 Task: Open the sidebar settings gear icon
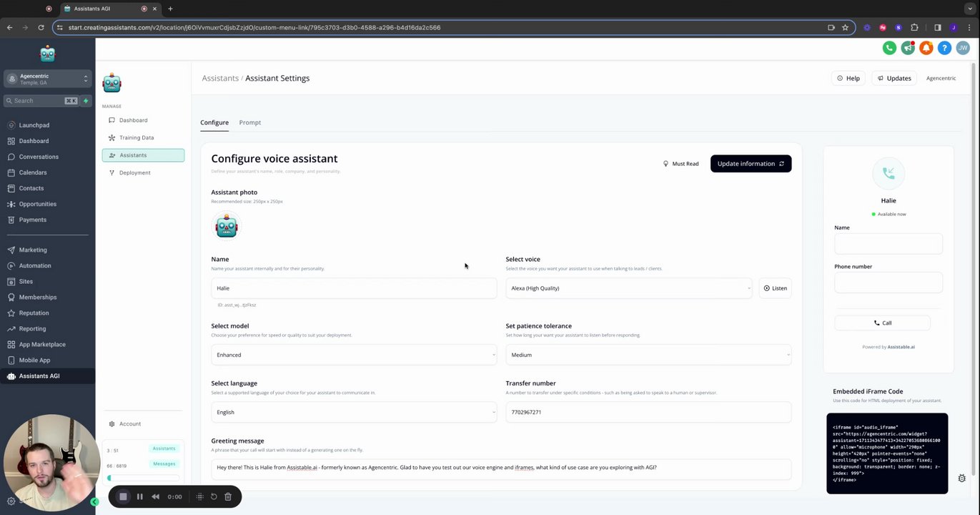[x=11, y=501]
